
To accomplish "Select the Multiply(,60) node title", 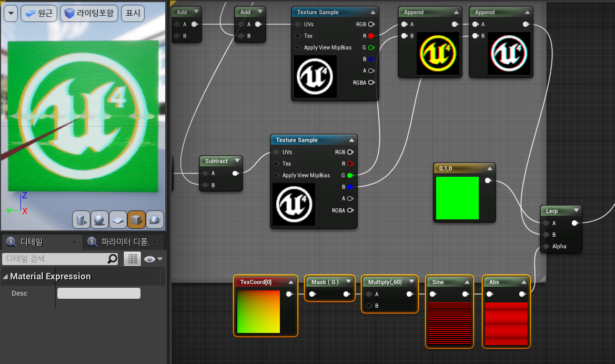I will coord(385,282).
